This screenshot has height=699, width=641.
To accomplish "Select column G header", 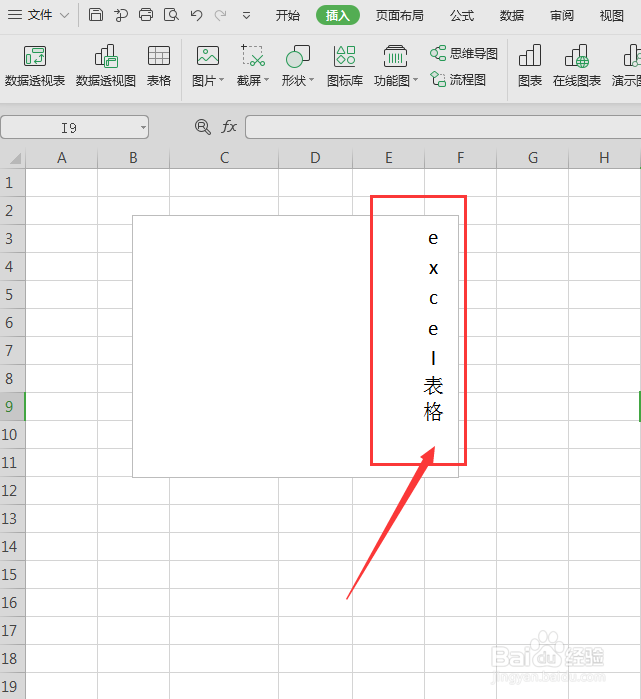I will click(533, 158).
